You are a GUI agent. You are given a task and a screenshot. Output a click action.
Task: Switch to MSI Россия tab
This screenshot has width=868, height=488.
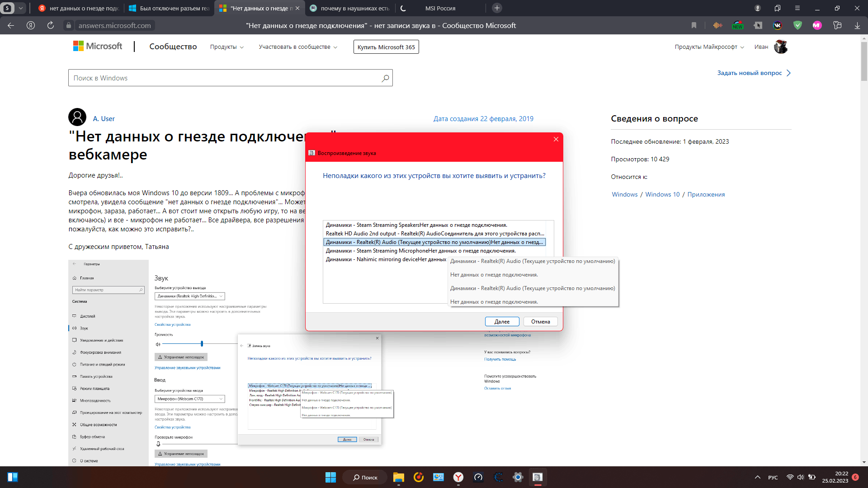coord(440,8)
